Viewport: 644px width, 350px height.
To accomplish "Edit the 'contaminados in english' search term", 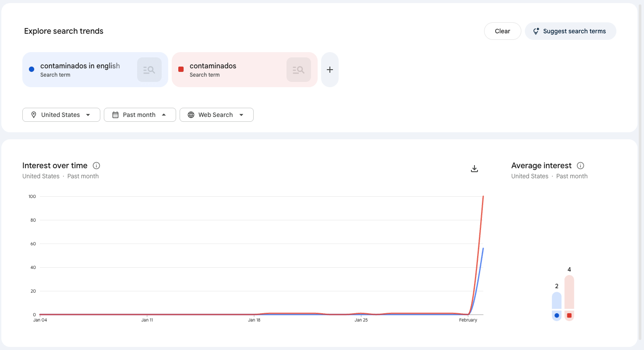I will (x=80, y=66).
